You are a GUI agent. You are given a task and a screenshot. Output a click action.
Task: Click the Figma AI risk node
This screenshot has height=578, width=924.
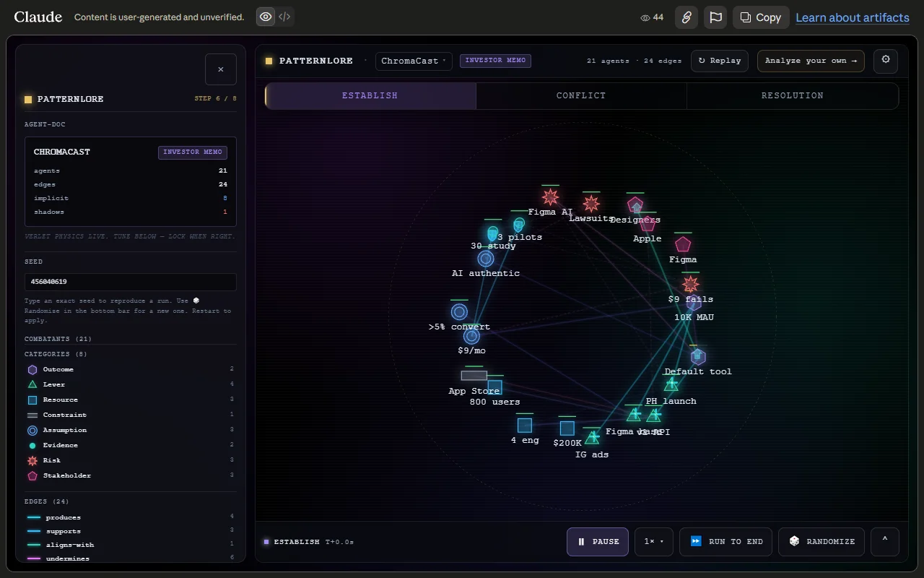pyautogui.click(x=551, y=197)
